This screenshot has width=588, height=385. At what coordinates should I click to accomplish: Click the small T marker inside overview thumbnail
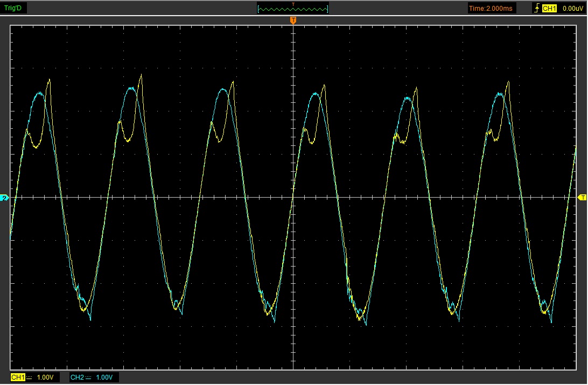(293, 4)
